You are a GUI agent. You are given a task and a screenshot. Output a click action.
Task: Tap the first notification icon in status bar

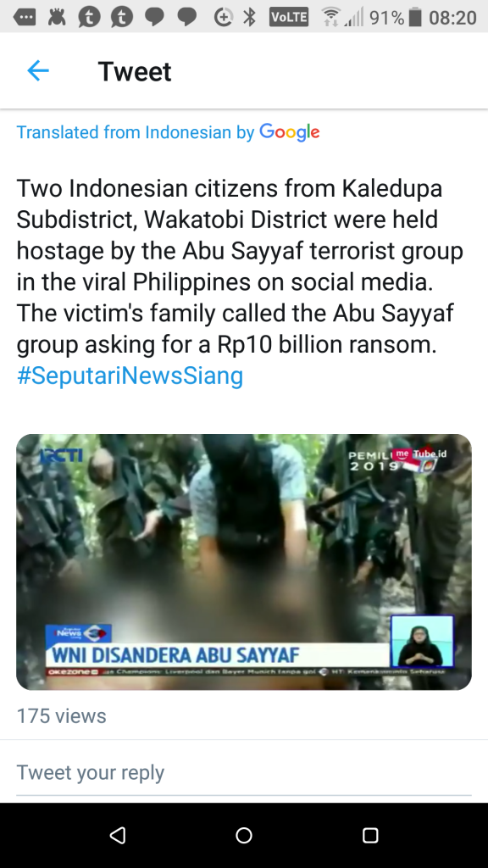24,17
